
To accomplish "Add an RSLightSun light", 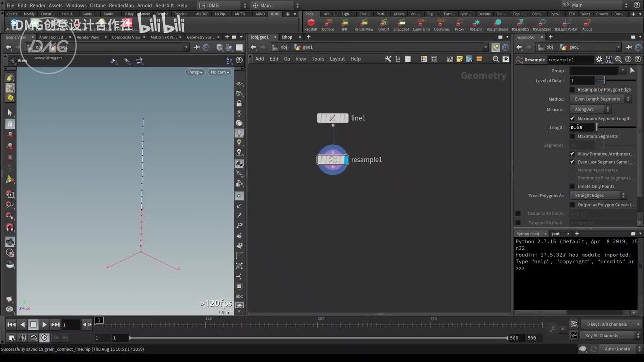I will (x=542, y=25).
